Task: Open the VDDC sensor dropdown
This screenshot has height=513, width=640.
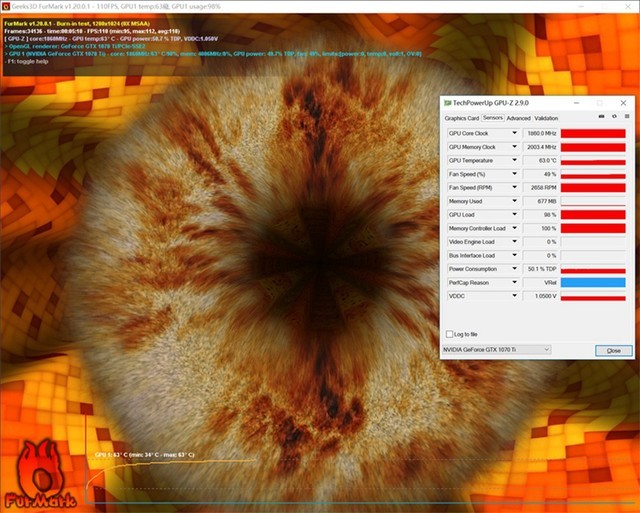Action: (514, 296)
